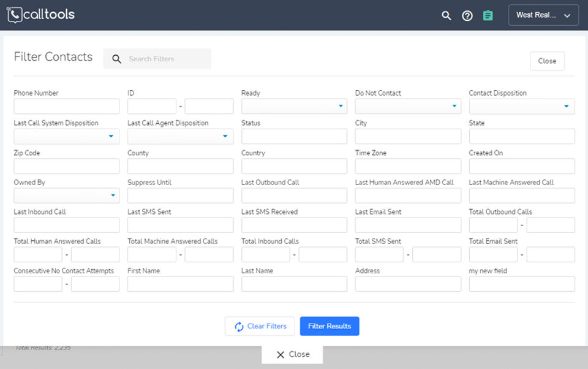Open the help question mark icon
The width and height of the screenshot is (588, 369).
click(x=467, y=15)
